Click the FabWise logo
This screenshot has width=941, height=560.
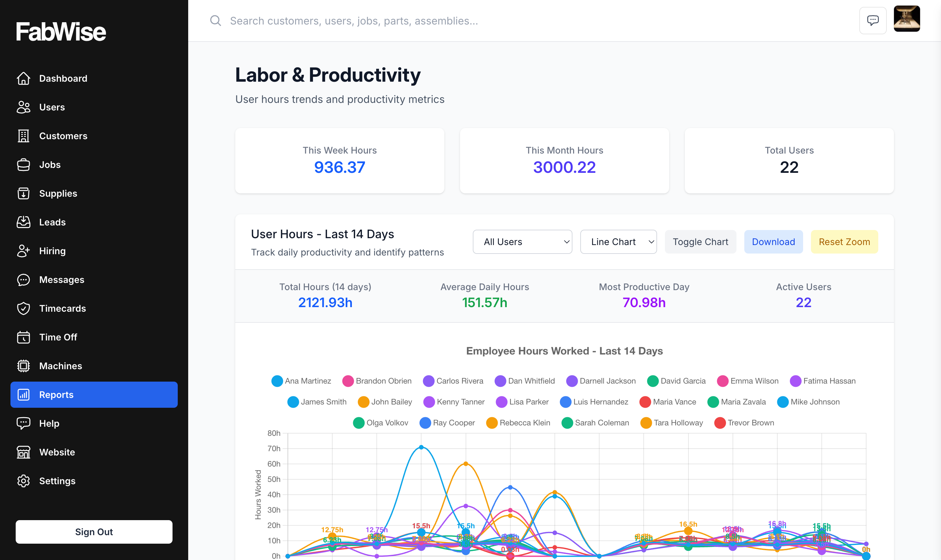[x=61, y=31]
